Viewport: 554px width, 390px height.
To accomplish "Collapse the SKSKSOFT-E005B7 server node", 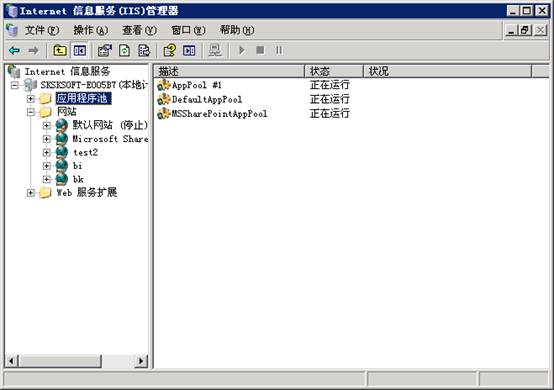I will pos(14,85).
